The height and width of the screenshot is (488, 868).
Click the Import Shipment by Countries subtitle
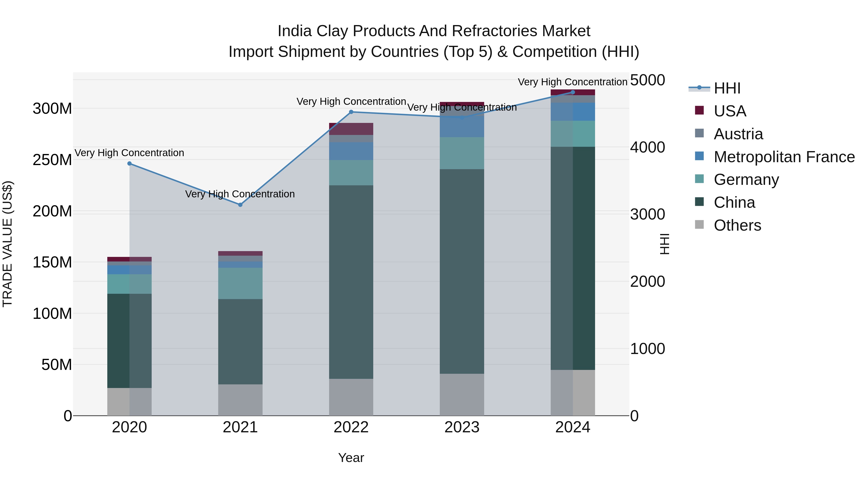[x=434, y=52]
